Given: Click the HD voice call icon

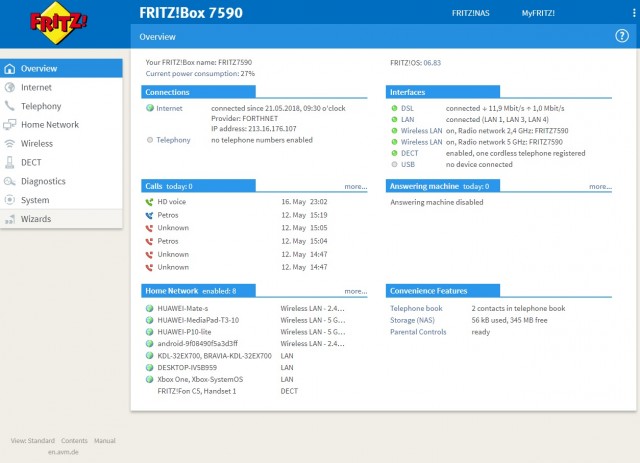Looking at the screenshot, I should (149, 202).
